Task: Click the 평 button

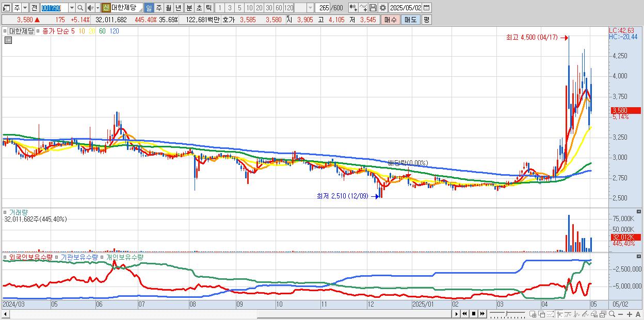Action: coord(426,20)
